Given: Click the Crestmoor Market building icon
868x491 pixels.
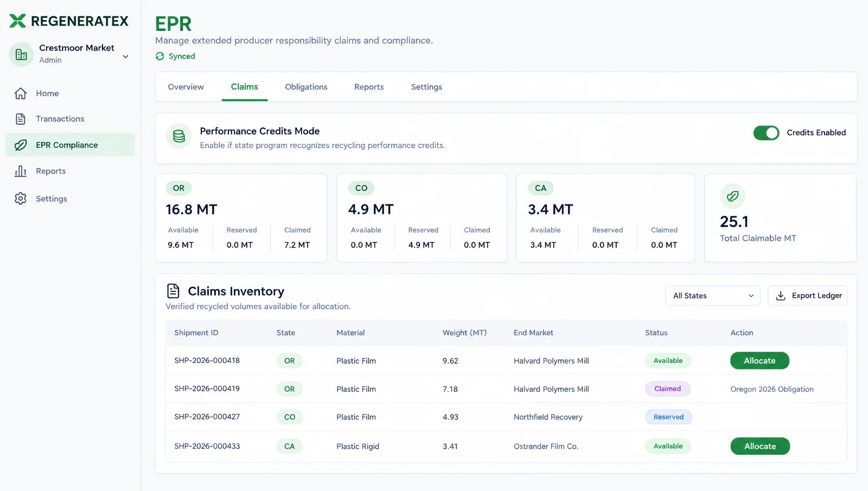Looking at the screenshot, I should [21, 54].
